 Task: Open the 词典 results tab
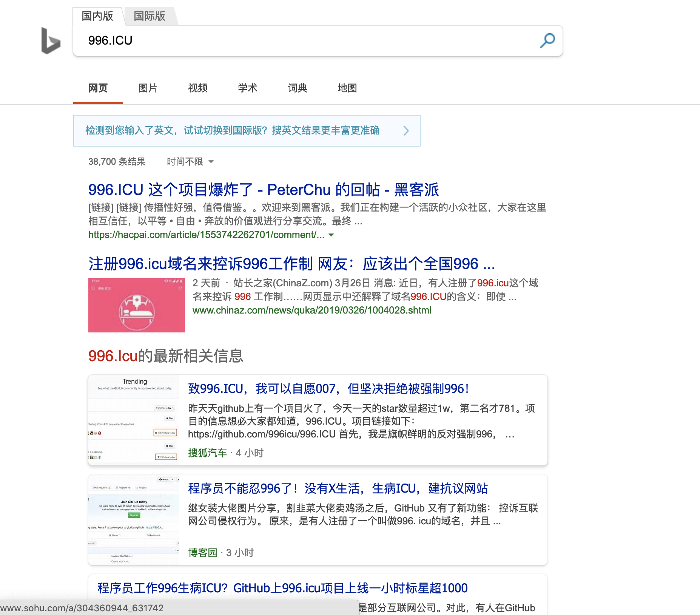click(x=298, y=88)
